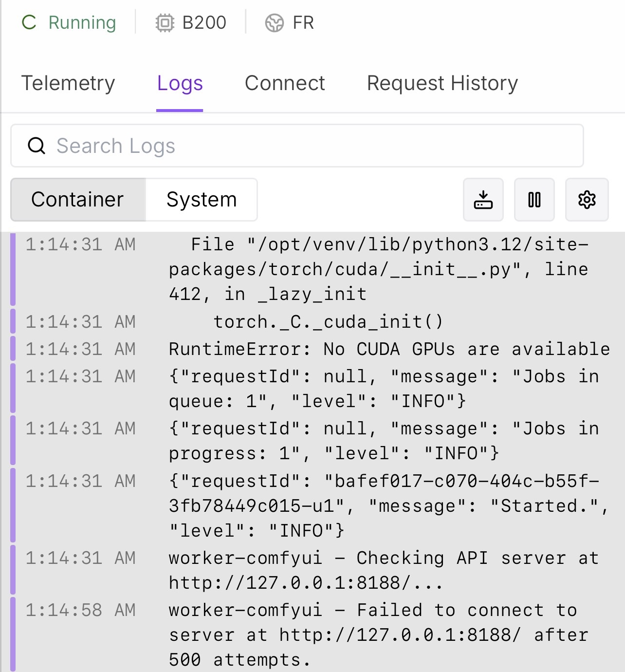Viewport: 625px width, 672px height.
Task: Select the Logs tab
Action: 180,83
